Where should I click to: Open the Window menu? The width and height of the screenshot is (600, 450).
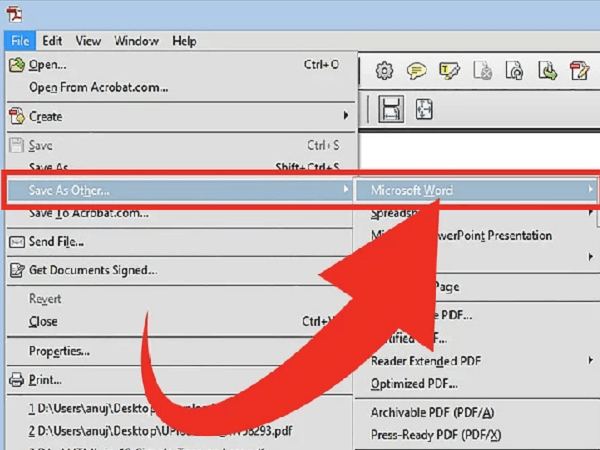click(x=136, y=41)
